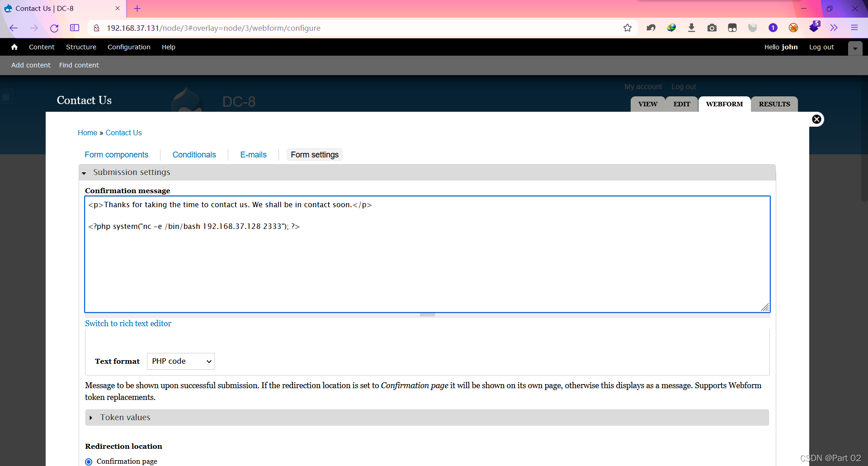Switch to the WEBFORM tab
This screenshot has height=466, width=868.
coord(724,104)
